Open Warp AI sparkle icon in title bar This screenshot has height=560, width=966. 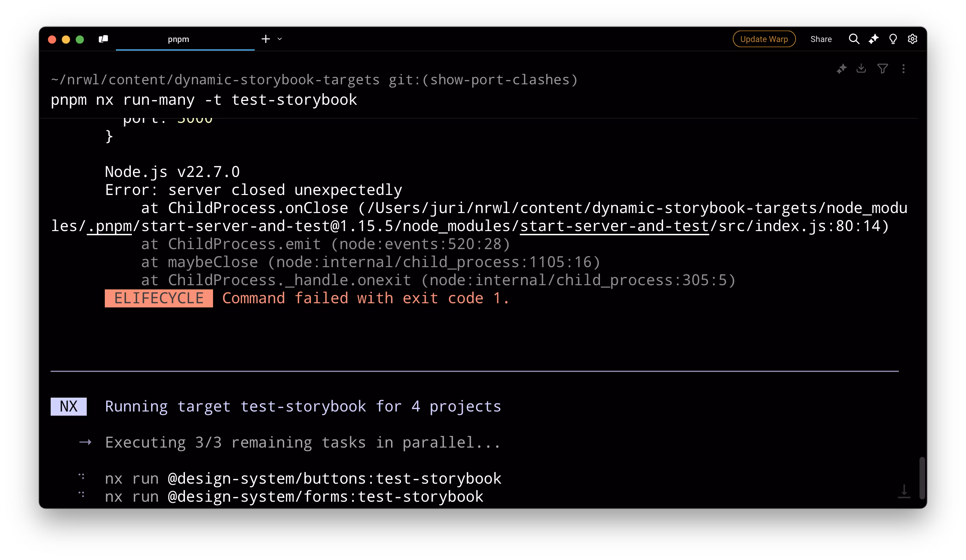[x=873, y=39]
